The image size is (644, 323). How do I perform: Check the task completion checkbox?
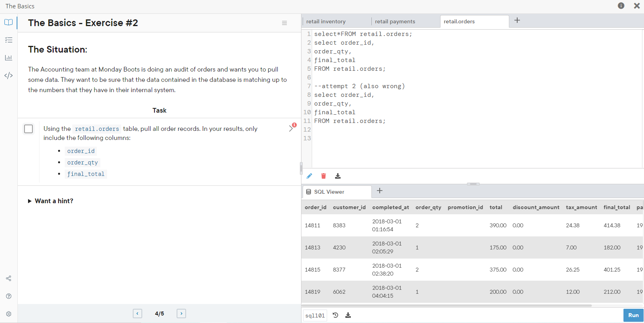click(x=28, y=129)
